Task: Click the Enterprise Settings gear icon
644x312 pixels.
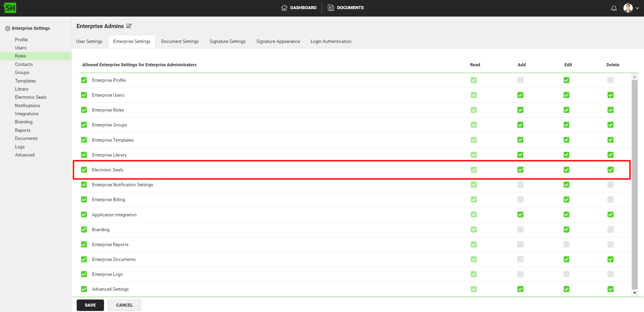Action: pyautogui.click(x=7, y=28)
